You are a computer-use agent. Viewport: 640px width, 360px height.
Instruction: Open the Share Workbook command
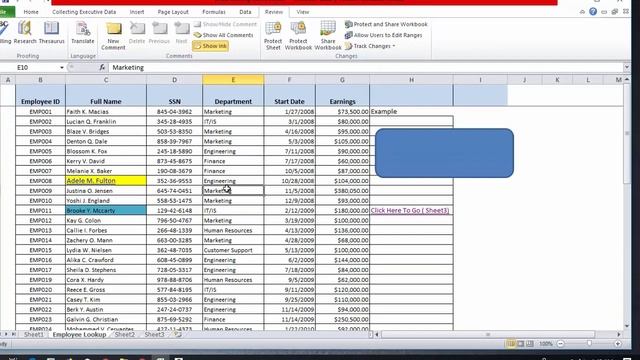click(328, 36)
